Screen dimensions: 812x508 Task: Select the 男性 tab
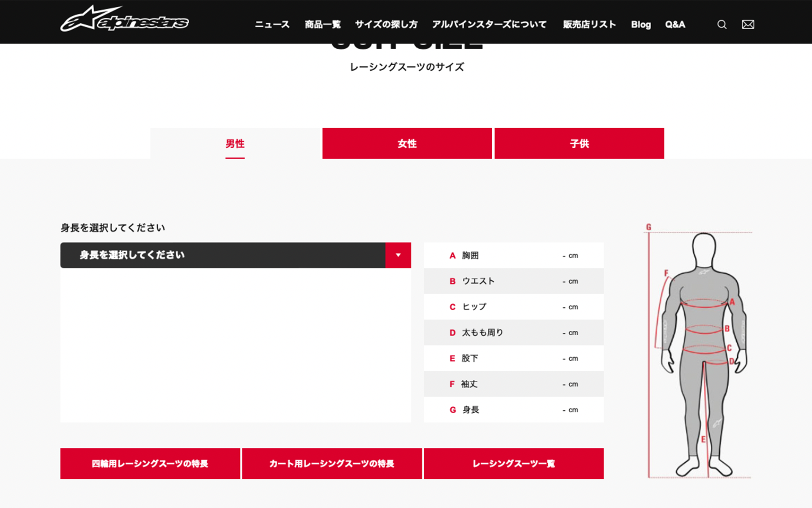pyautogui.click(x=235, y=144)
